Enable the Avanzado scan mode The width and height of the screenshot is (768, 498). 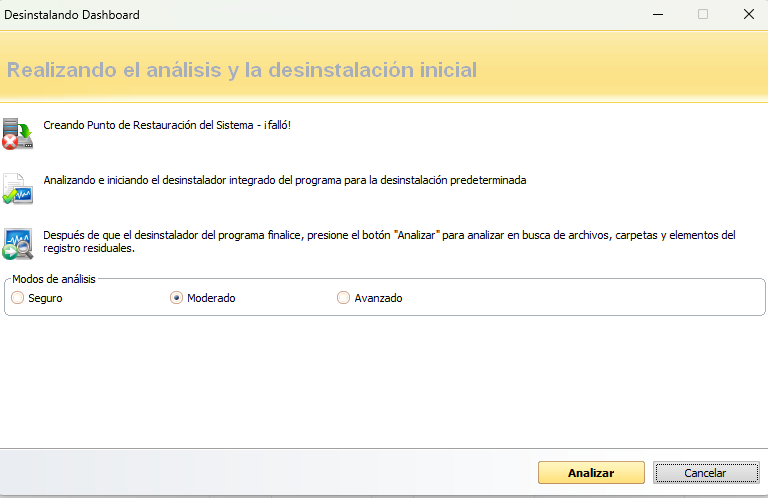(344, 298)
